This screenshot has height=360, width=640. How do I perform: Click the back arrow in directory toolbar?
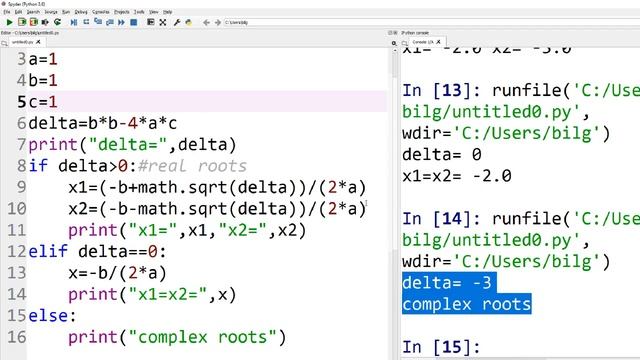click(x=207, y=22)
